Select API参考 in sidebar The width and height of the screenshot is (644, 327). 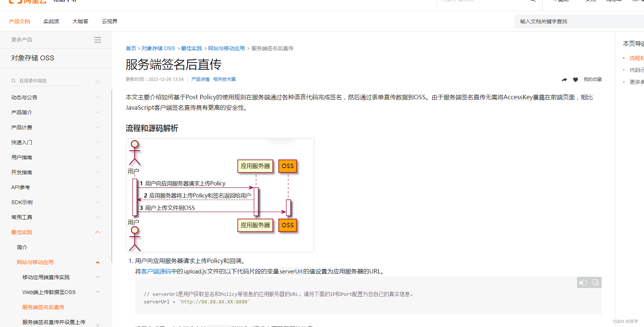click(21, 187)
